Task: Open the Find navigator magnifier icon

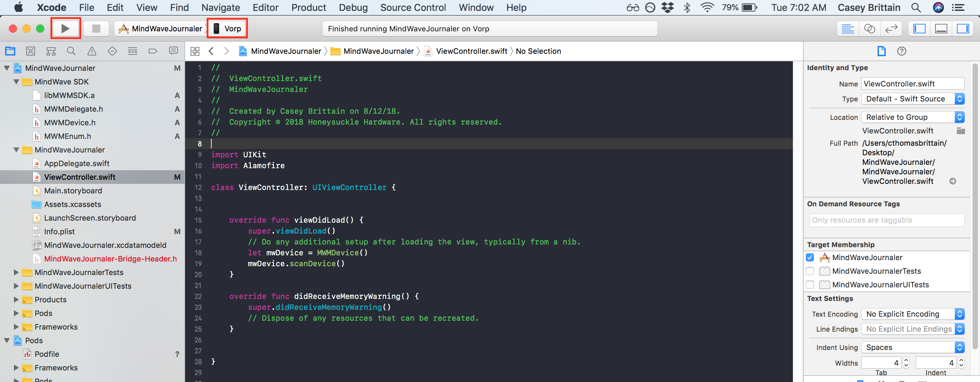Action: (x=71, y=51)
